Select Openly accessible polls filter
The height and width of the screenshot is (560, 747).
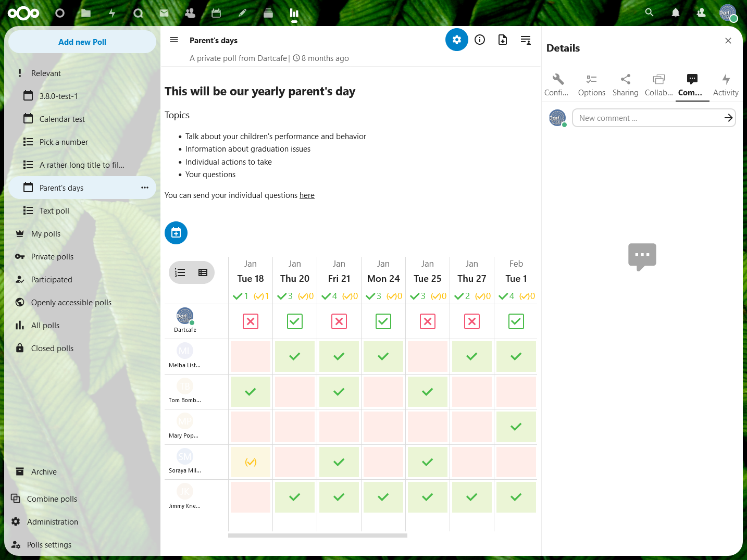(x=82, y=302)
